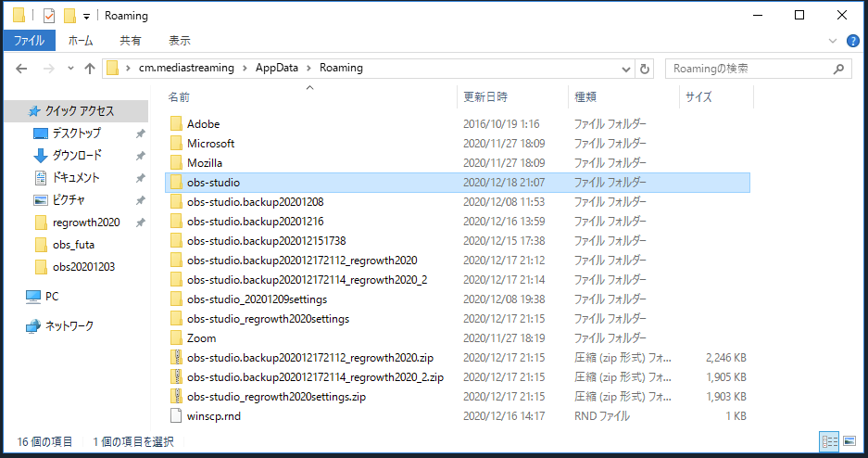Click the RND ファイル type cell
The image size is (868, 458).
tap(602, 416)
